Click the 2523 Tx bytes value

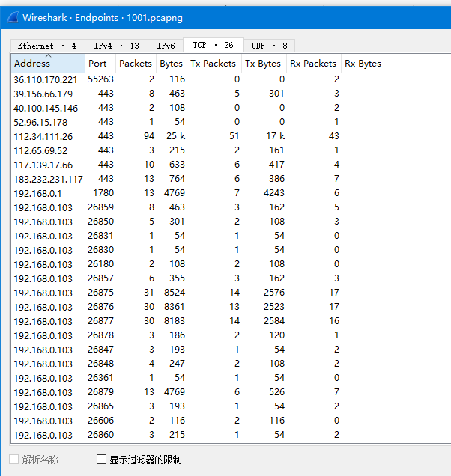coord(274,307)
